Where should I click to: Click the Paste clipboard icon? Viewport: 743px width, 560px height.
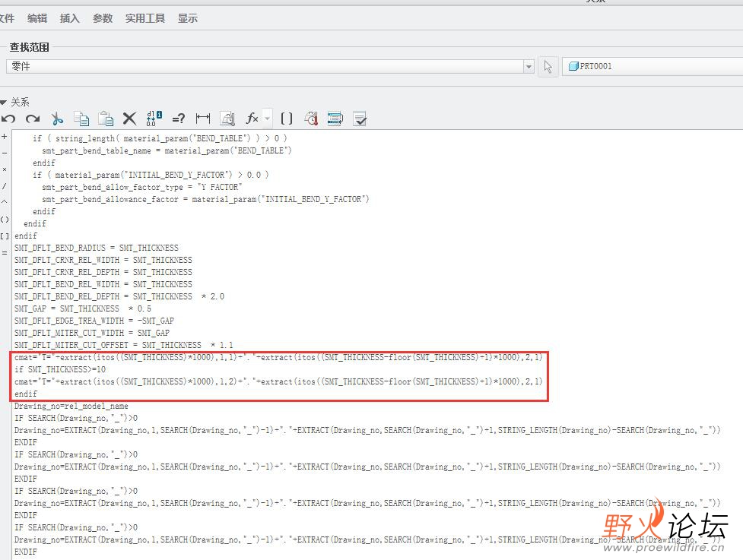tap(106, 119)
